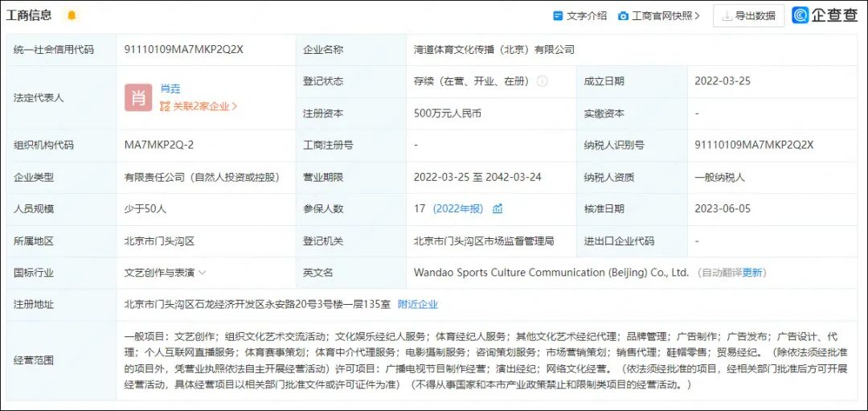Screen dimensions: 868x411
Task: Click the 更新 link for translation
Action: click(752, 273)
